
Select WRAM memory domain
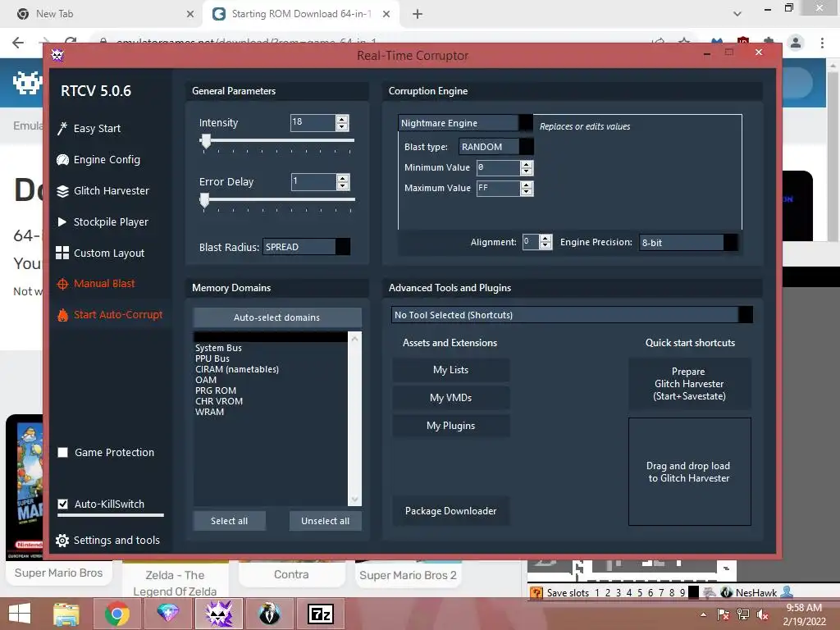[209, 412]
